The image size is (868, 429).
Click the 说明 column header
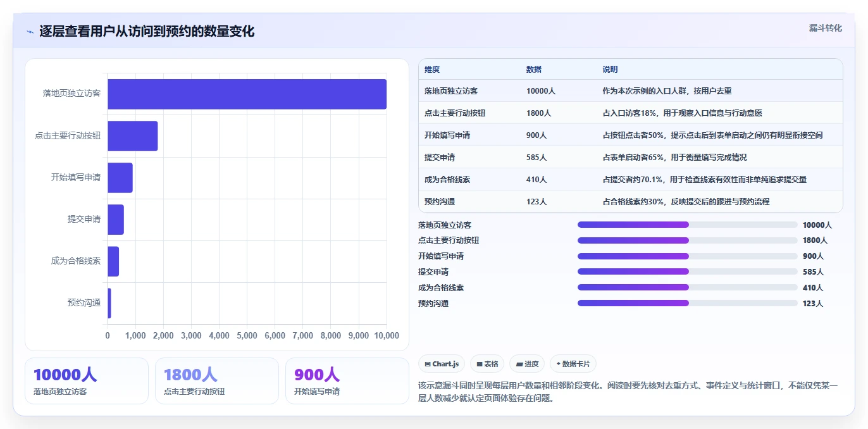click(610, 70)
